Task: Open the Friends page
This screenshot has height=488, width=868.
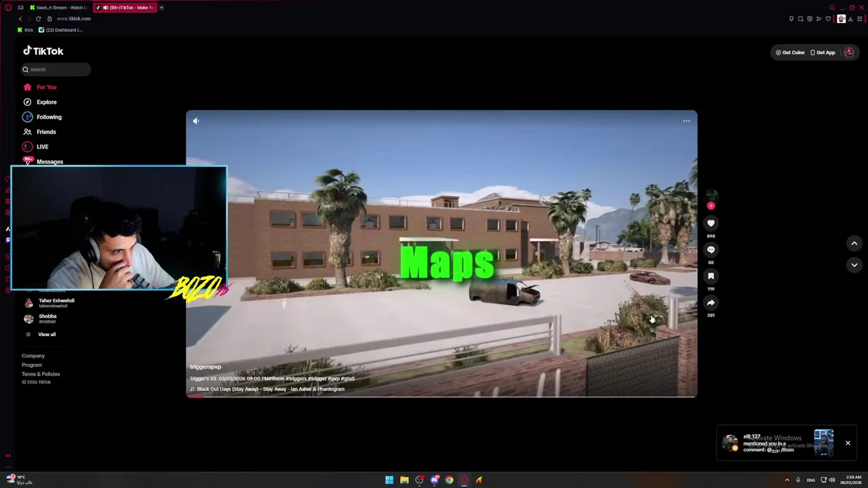Action: (39, 131)
